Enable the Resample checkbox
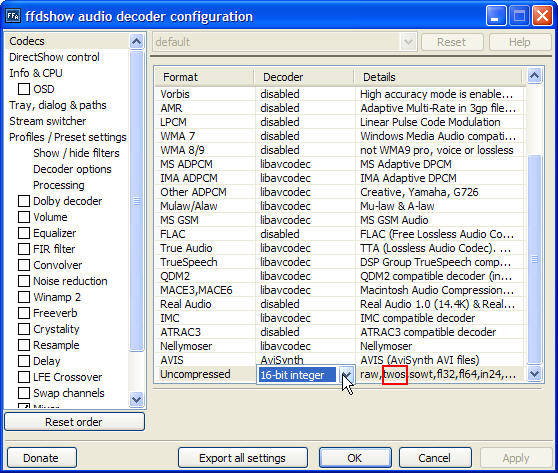The height and width of the screenshot is (473, 558). (x=24, y=345)
